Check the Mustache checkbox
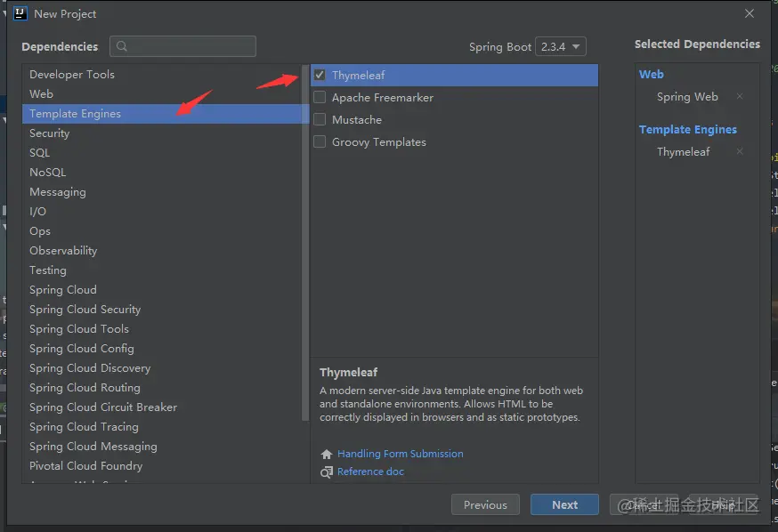 click(320, 119)
